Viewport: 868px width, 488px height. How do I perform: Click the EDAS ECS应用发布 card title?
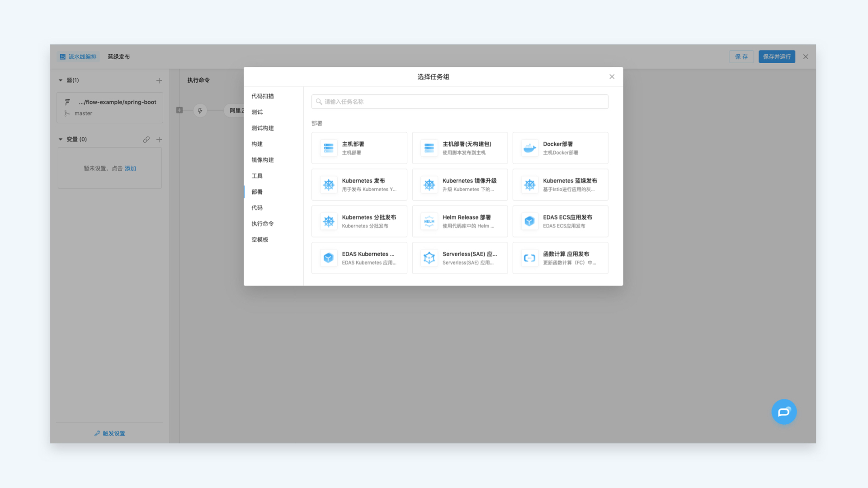coord(567,217)
